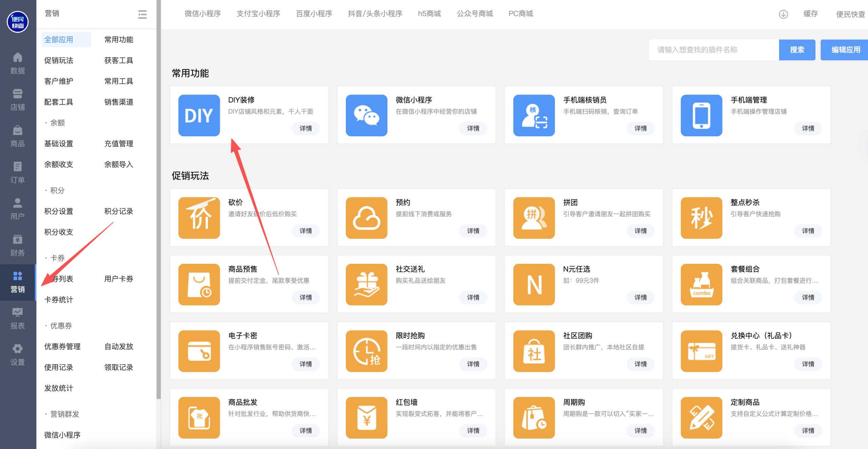This screenshot has height=449, width=868.
Task: Go to 设置 in the left navigation
Action: [x=18, y=355]
